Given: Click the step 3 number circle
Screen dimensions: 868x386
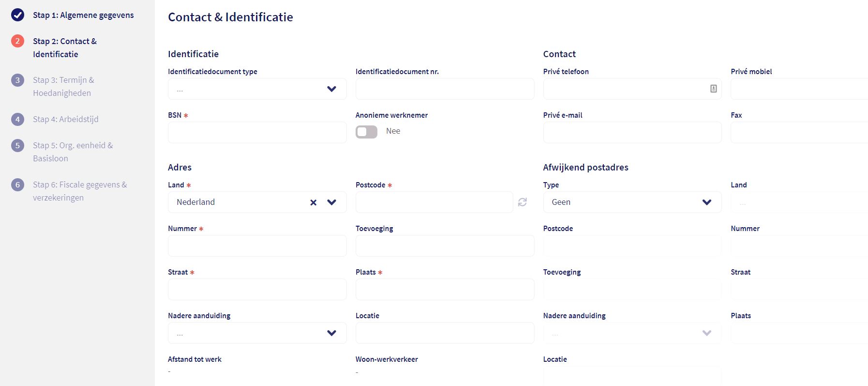Looking at the screenshot, I should point(18,80).
